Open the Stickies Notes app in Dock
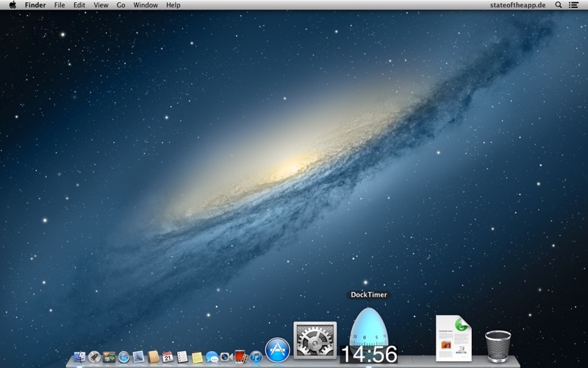Viewport: 588px width, 368px height. (x=197, y=357)
